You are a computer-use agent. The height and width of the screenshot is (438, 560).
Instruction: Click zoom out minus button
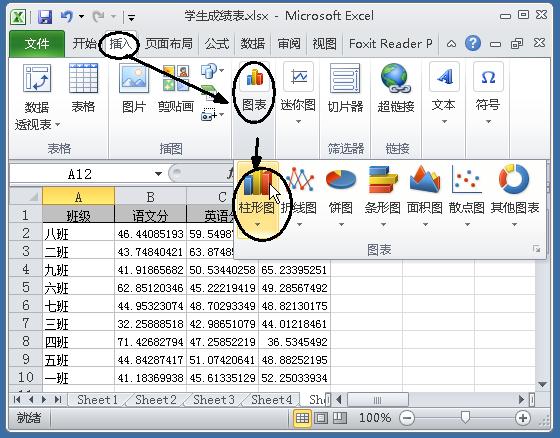pyautogui.click(x=407, y=418)
